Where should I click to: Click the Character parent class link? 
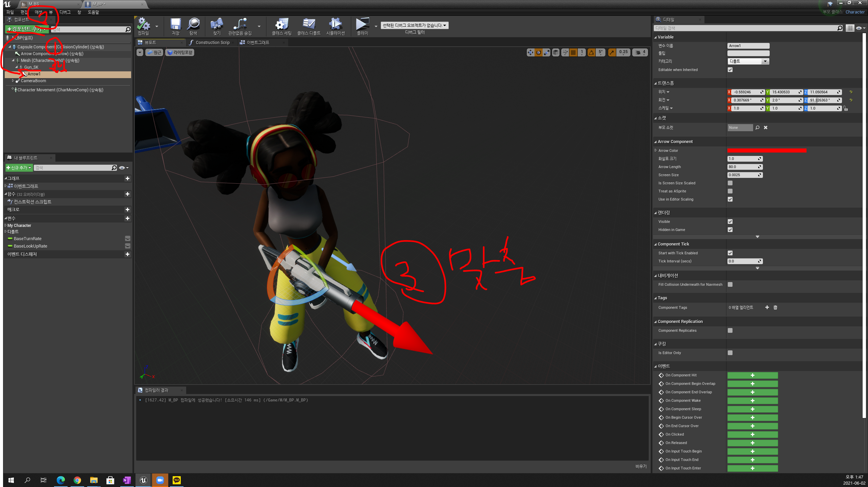(x=855, y=12)
